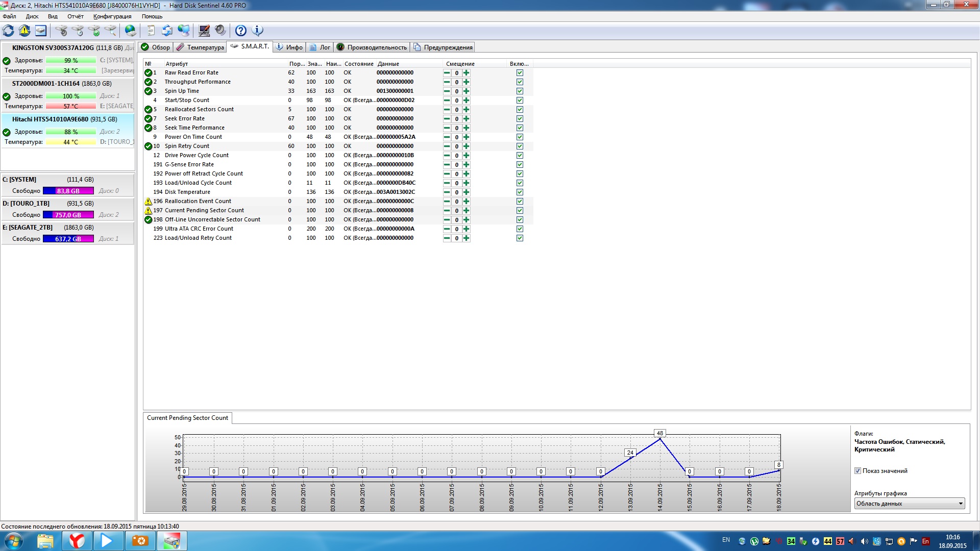The image size is (980, 551).
Task: Open the blue question mark help icon
Action: coord(241,31)
